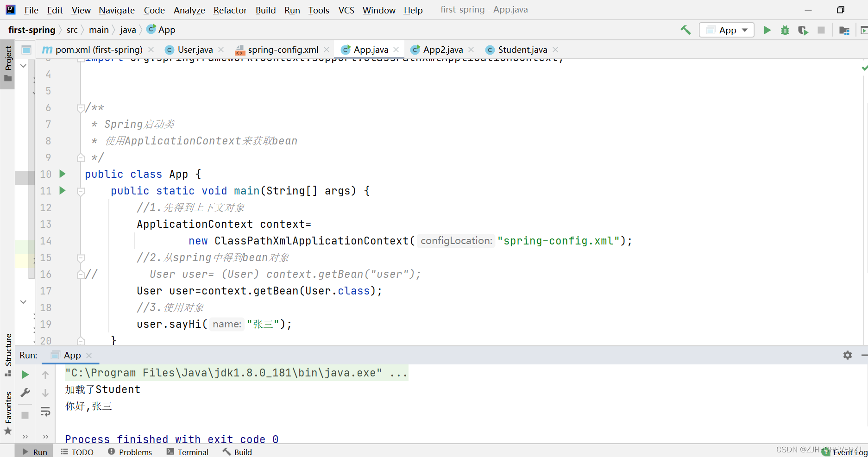Click the fold end marker at line 9

[x=81, y=157]
